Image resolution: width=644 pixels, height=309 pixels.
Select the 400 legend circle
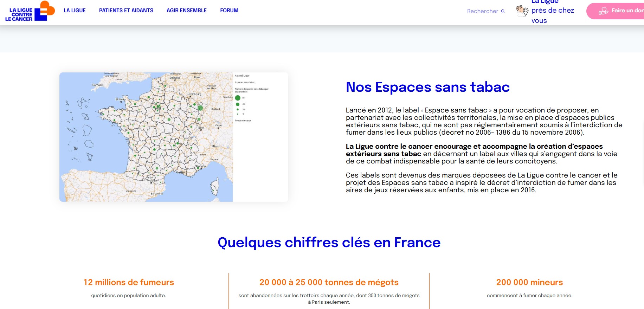click(x=238, y=104)
